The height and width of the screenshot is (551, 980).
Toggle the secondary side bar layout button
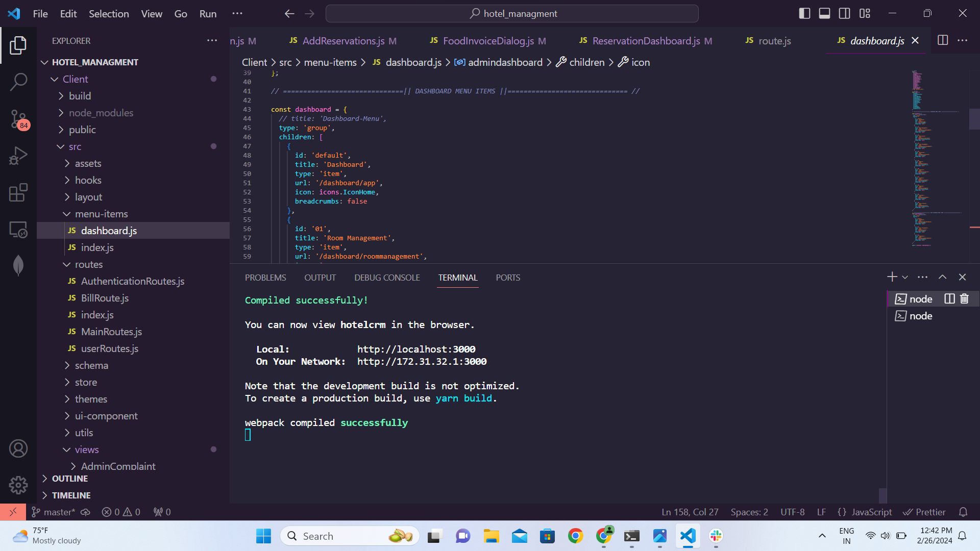(x=845, y=14)
